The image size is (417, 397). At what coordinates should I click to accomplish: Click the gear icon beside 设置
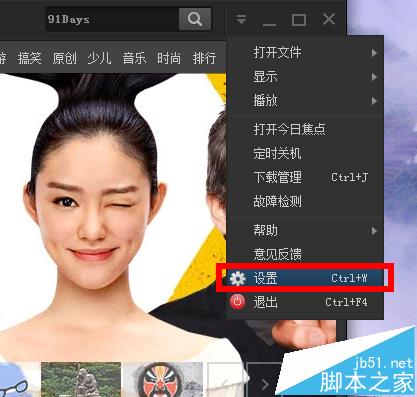(x=238, y=278)
